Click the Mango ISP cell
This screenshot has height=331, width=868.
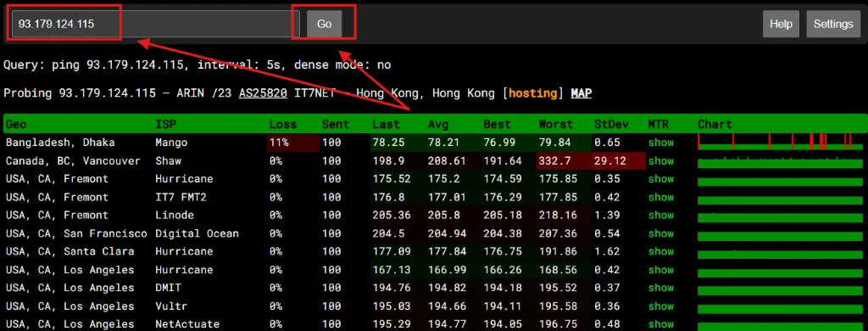pos(171,143)
